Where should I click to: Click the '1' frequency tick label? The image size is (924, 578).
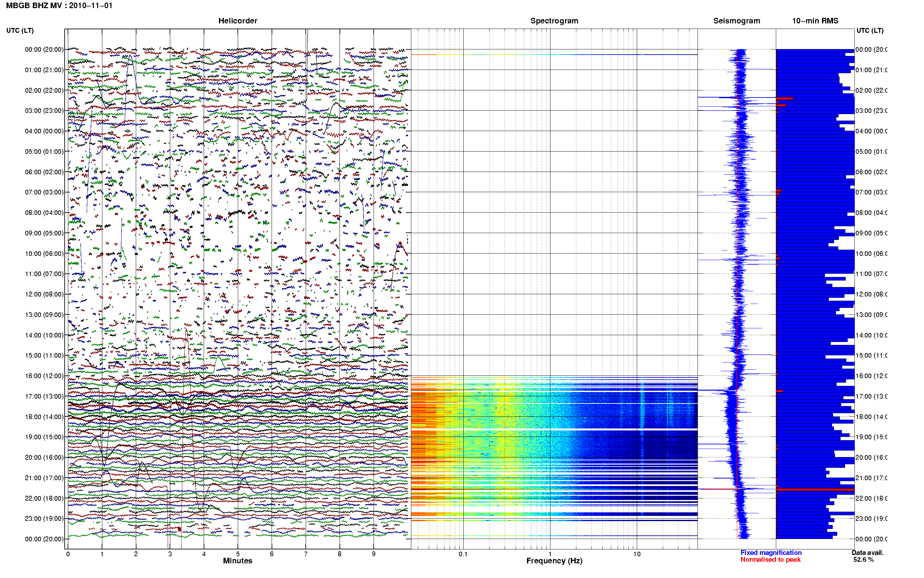tap(550, 554)
